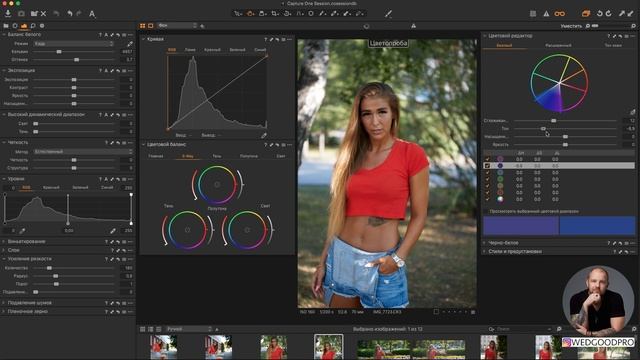Select the Keystone cursor tool

click(300, 14)
